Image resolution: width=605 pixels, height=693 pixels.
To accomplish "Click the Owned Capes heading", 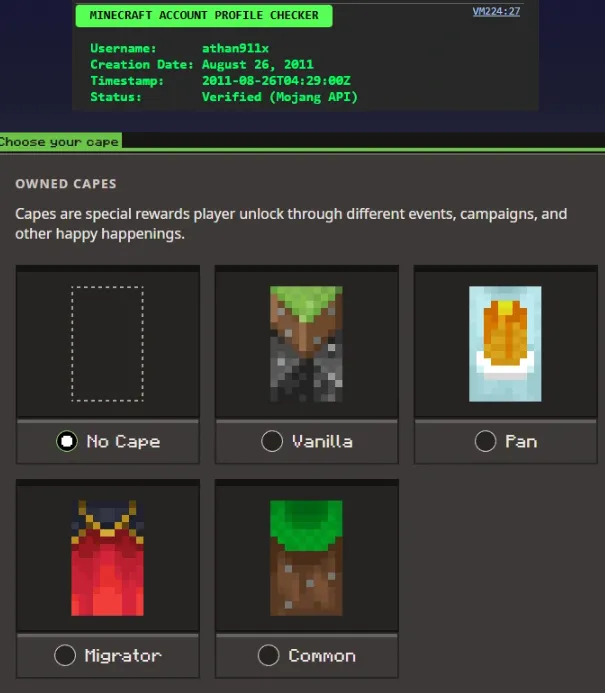I will coord(66,184).
